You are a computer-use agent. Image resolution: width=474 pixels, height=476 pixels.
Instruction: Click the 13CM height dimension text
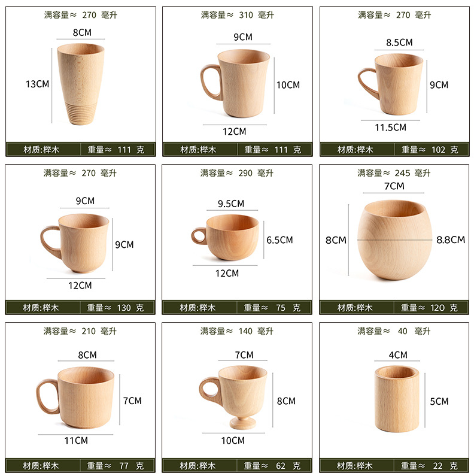click(x=37, y=84)
